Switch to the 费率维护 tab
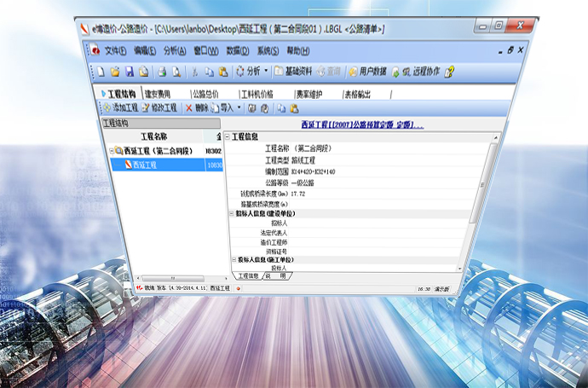This screenshot has height=388, width=588. point(309,94)
